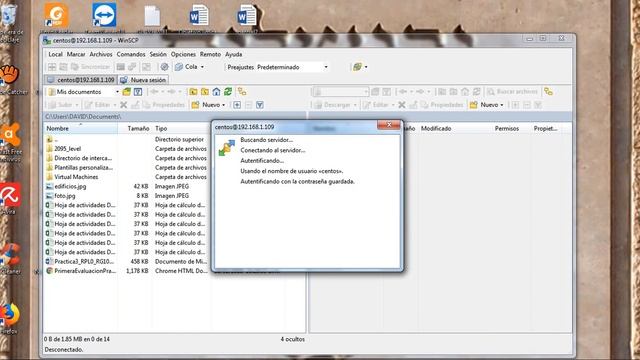The width and height of the screenshot is (640, 360).
Task: Click Buscar archivos in remote toolbar
Action: (x=513, y=92)
